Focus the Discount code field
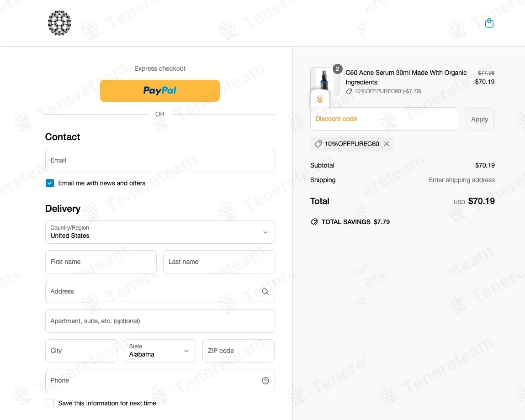The width and height of the screenshot is (525, 420). point(384,119)
